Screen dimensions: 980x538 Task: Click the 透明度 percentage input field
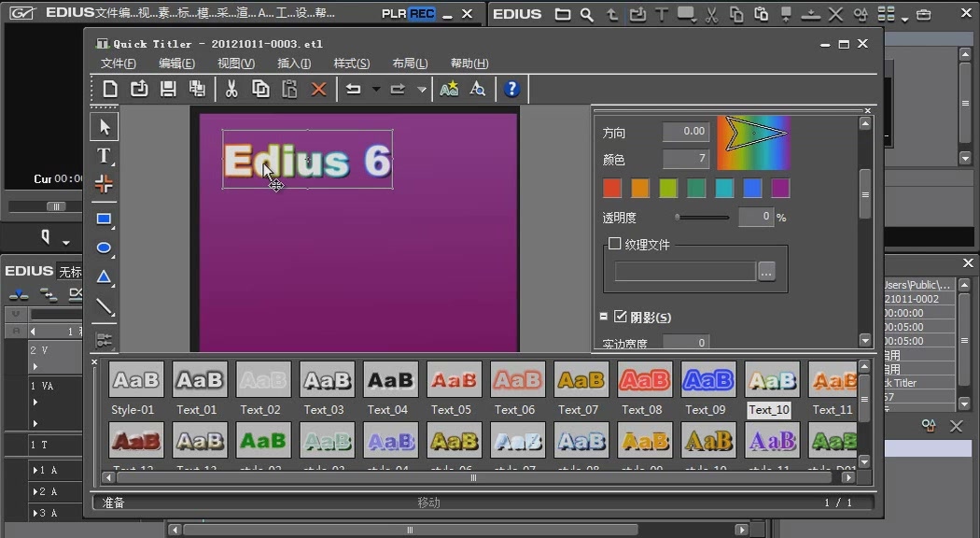click(756, 217)
